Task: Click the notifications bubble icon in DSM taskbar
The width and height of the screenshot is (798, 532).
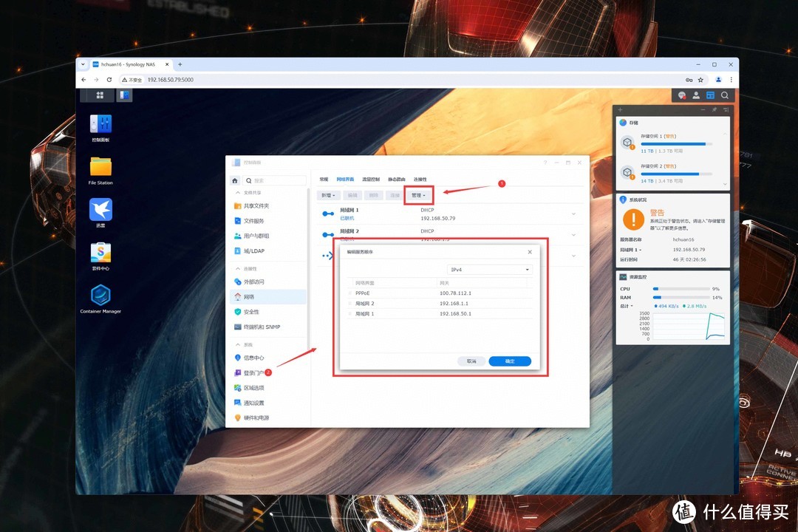Action: click(681, 95)
